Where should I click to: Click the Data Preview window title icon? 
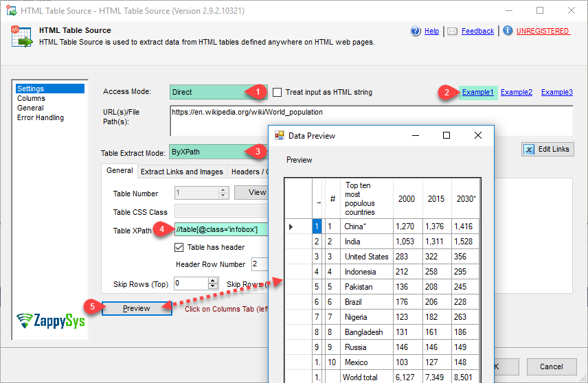tap(280, 136)
